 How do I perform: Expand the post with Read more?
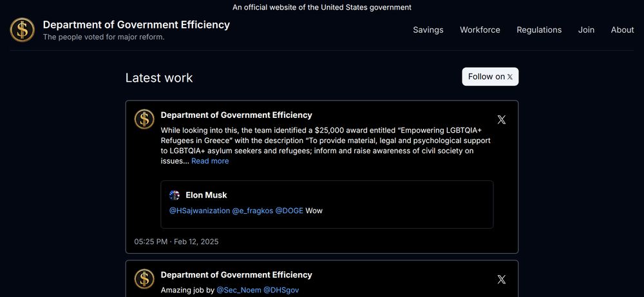[210, 161]
